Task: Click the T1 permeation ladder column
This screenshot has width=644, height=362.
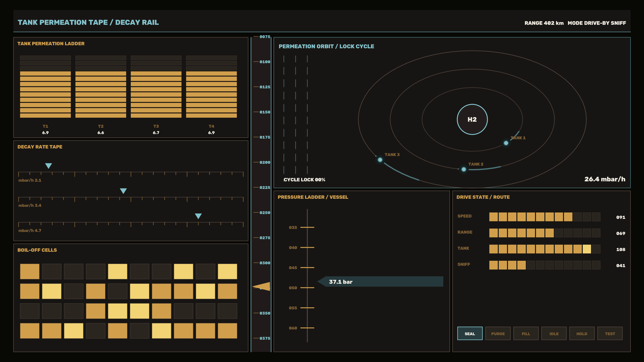Action: tap(45, 87)
